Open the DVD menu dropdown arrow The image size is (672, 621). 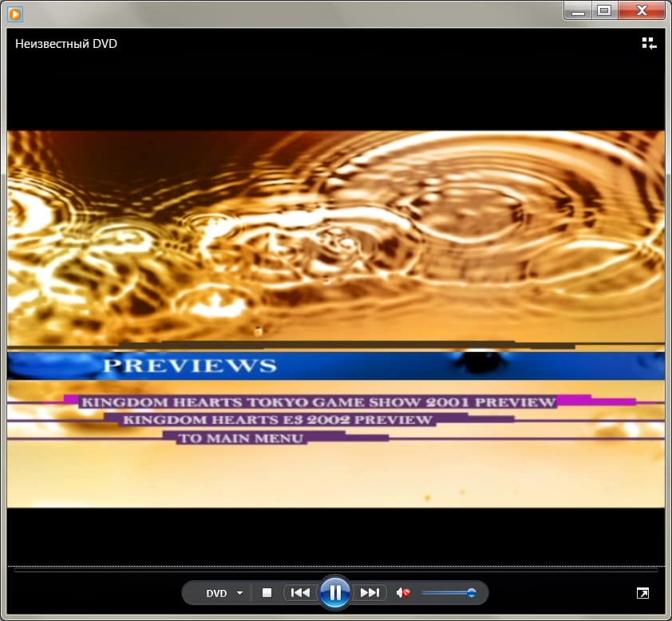coord(239,593)
